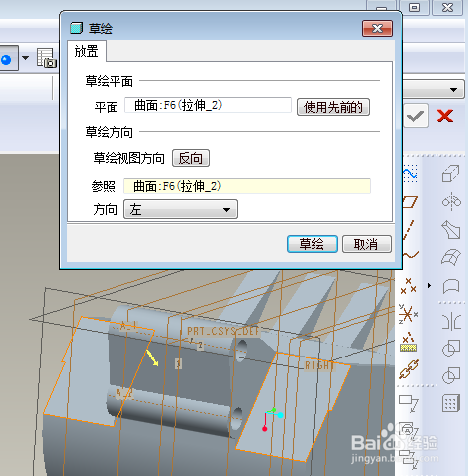Select the grayed Pattern tool
This screenshot has height=476, width=468.
coord(451,403)
